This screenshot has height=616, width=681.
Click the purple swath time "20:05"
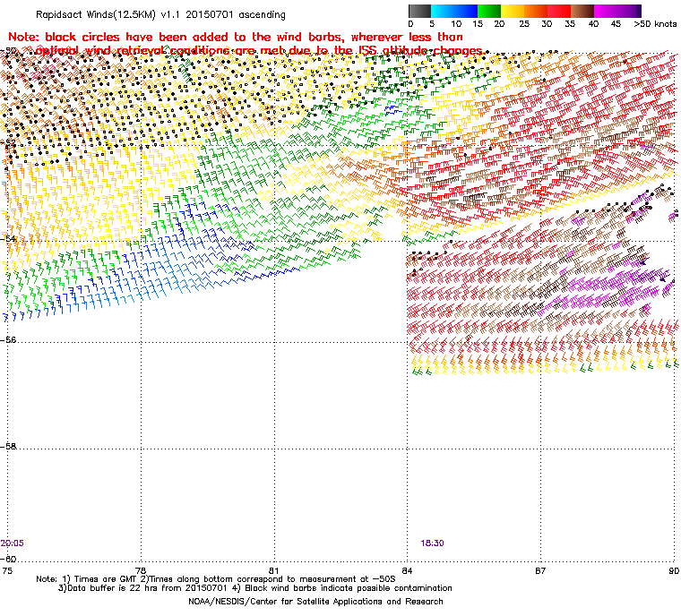click(13, 543)
